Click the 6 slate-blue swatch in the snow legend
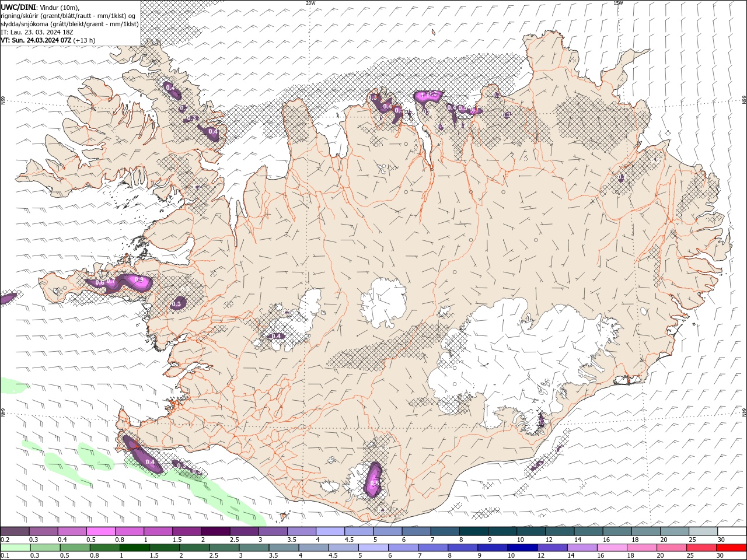The image size is (747, 560). coord(416,531)
